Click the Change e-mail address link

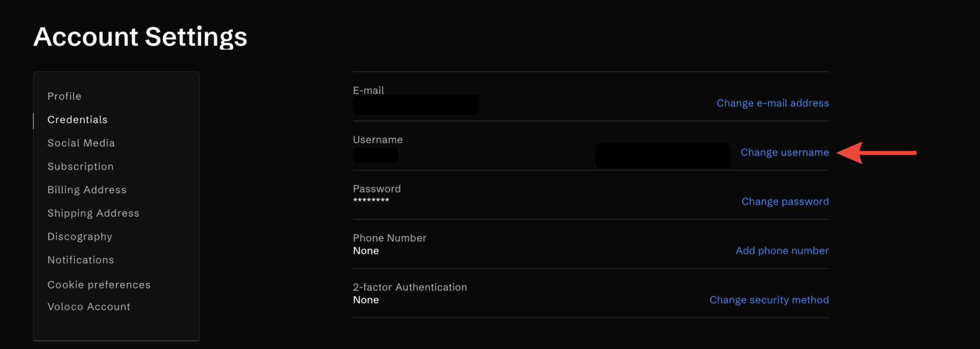tap(772, 103)
